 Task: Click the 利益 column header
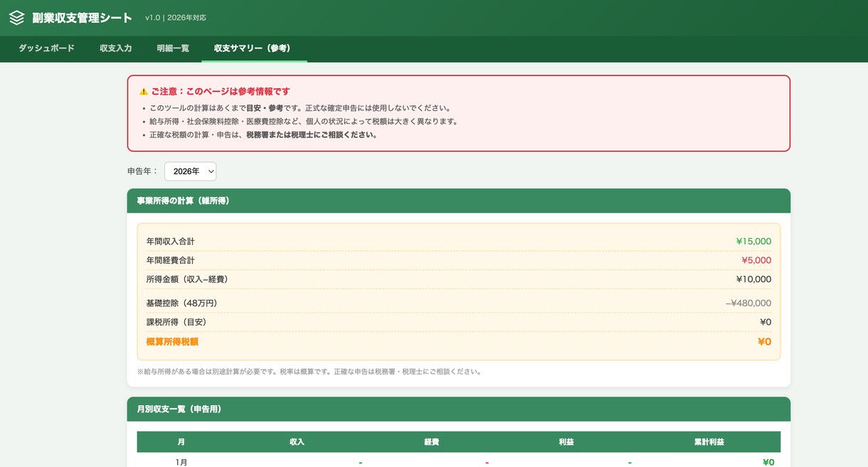click(566, 442)
